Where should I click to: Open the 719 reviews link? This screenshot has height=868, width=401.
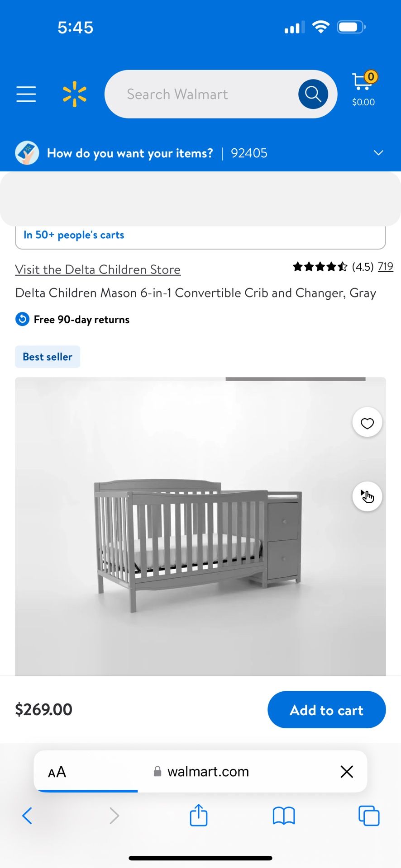pos(386,267)
